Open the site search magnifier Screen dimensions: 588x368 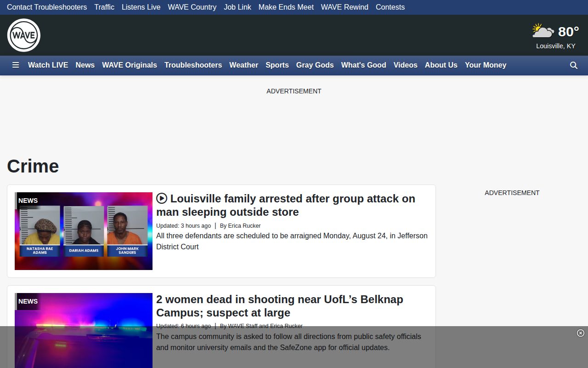point(574,65)
